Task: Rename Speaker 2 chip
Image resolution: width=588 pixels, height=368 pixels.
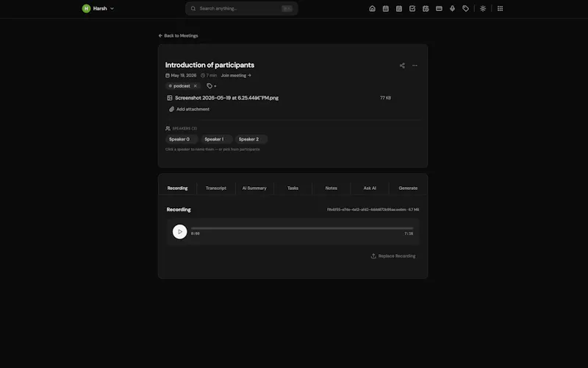Action: (251, 139)
